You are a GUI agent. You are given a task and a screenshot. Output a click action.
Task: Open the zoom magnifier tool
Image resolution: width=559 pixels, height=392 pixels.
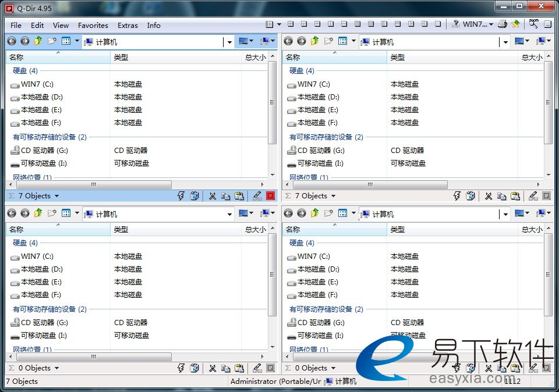click(534, 24)
